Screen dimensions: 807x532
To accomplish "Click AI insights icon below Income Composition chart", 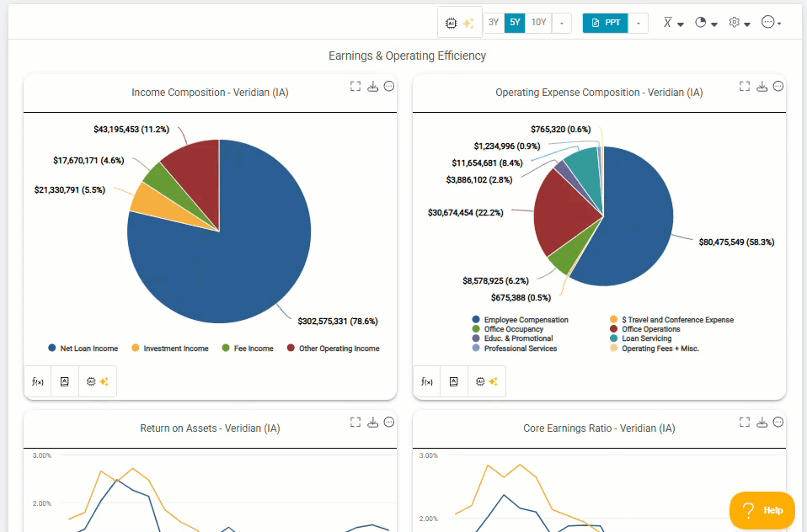I will tap(97, 381).
